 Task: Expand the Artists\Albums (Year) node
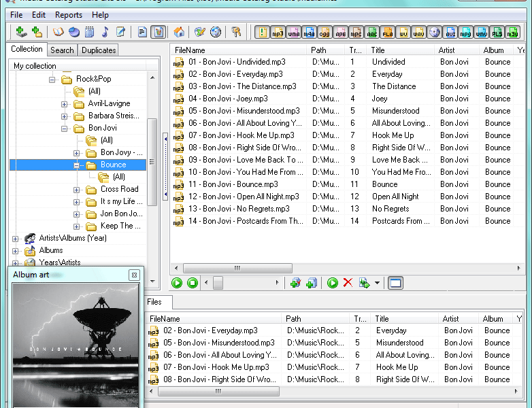[15, 239]
